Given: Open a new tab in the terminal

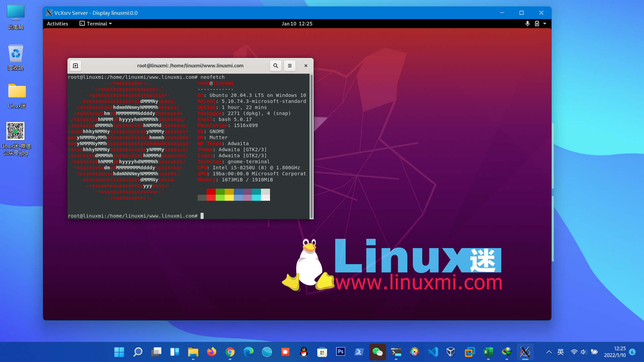Looking at the screenshot, I should 75,66.
